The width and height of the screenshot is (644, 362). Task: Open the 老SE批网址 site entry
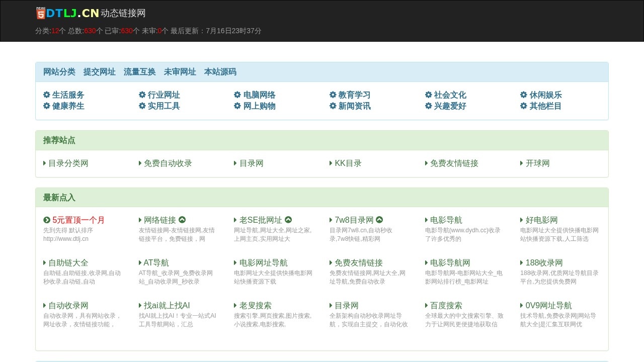pos(261,220)
